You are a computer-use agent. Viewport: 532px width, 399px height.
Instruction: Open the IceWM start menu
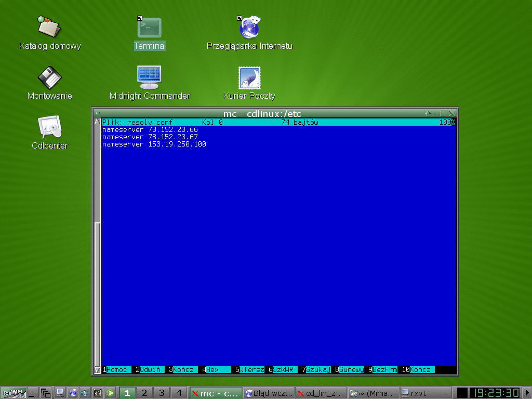point(13,393)
